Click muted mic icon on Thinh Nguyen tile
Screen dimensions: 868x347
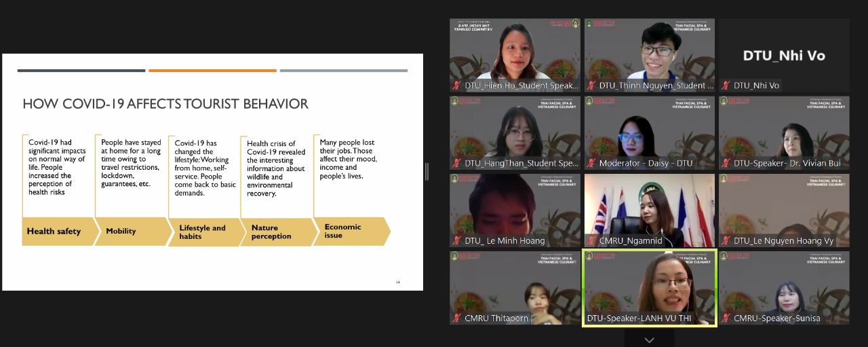[x=592, y=86]
